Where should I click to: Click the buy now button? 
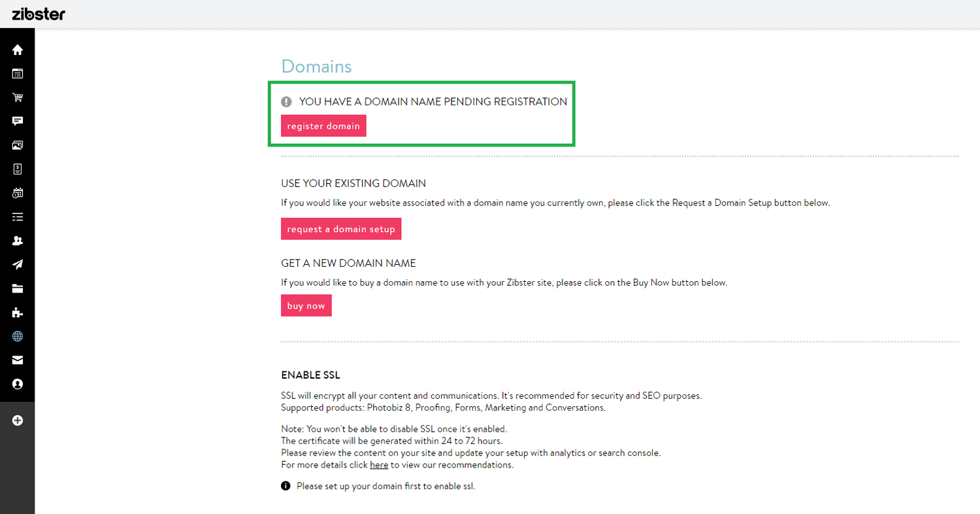click(x=306, y=305)
